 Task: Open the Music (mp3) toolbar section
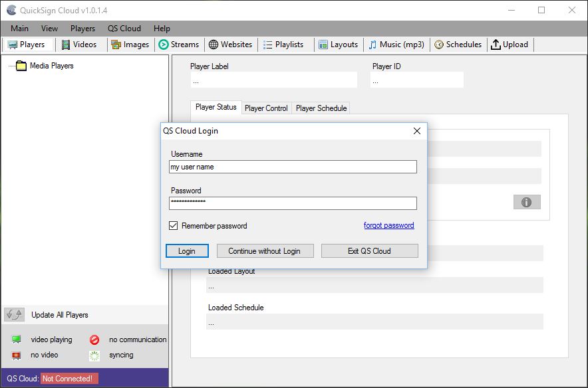[396, 45]
